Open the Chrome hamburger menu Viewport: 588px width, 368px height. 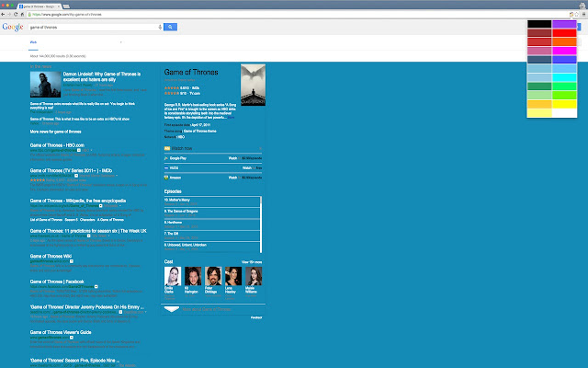coord(583,15)
